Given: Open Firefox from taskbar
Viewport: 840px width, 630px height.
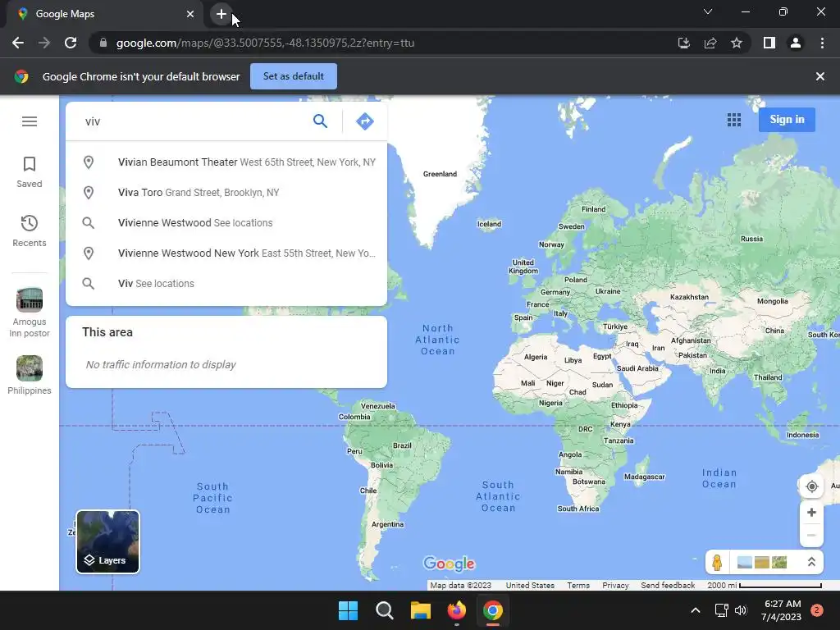Looking at the screenshot, I should (456, 610).
